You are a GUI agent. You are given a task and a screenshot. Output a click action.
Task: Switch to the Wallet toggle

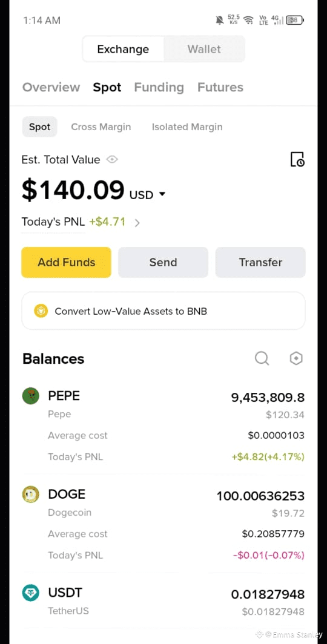(x=204, y=49)
